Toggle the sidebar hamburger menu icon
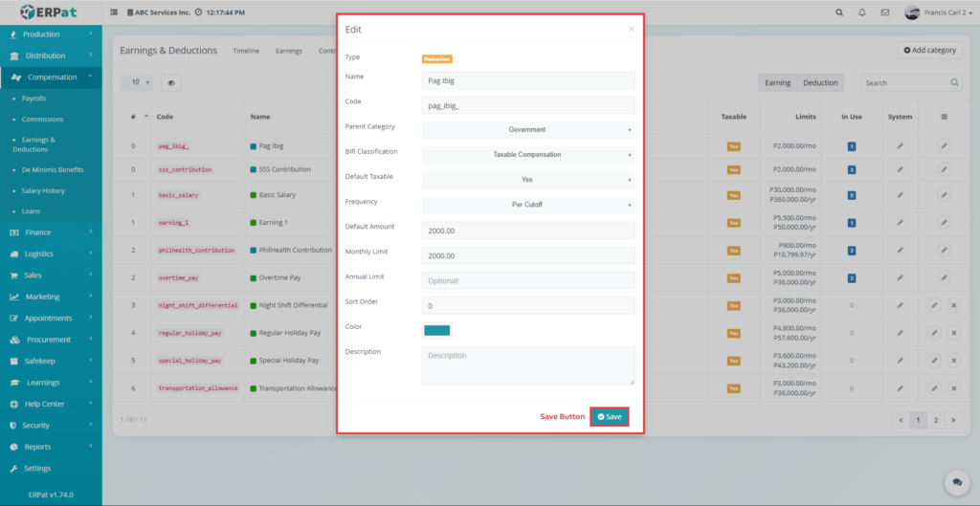980x506 pixels. pyautogui.click(x=115, y=12)
